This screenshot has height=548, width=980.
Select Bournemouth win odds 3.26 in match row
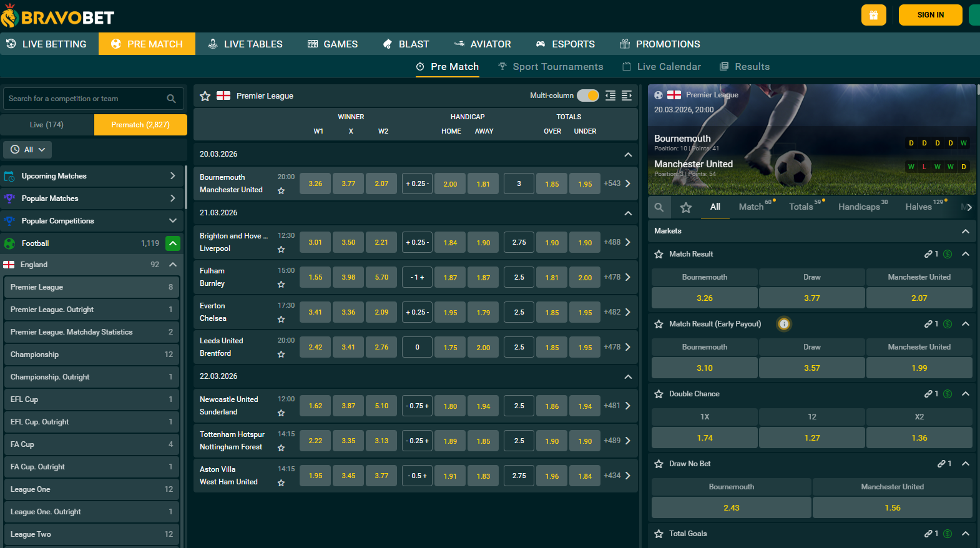pyautogui.click(x=315, y=184)
